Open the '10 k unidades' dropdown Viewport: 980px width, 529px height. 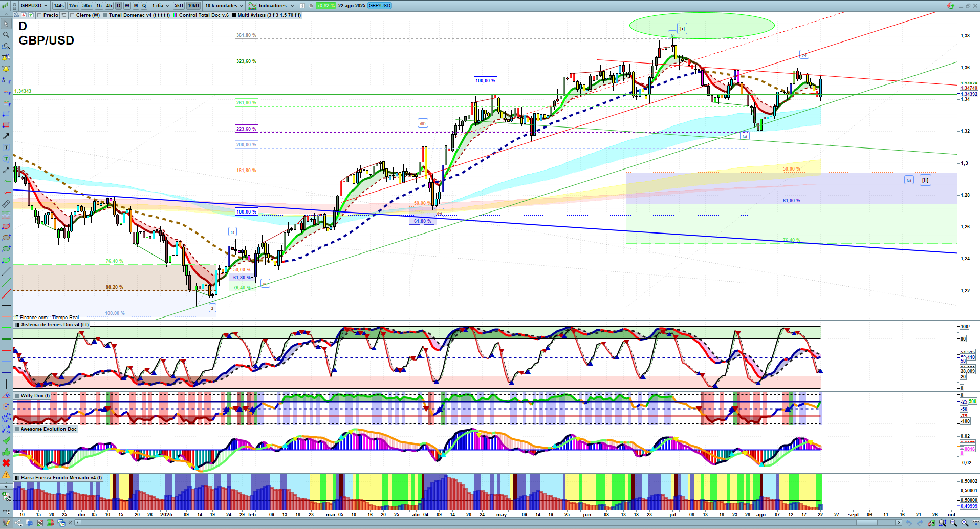click(x=224, y=6)
